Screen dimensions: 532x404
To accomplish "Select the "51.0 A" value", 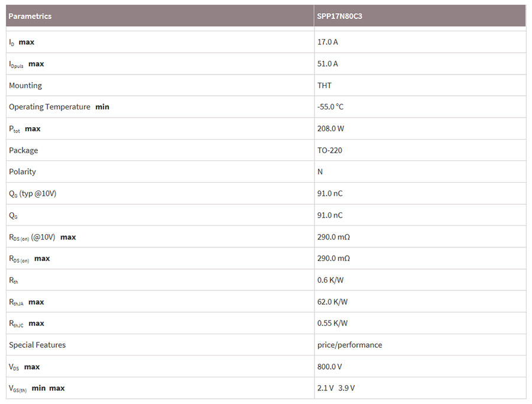I will click(x=327, y=64).
